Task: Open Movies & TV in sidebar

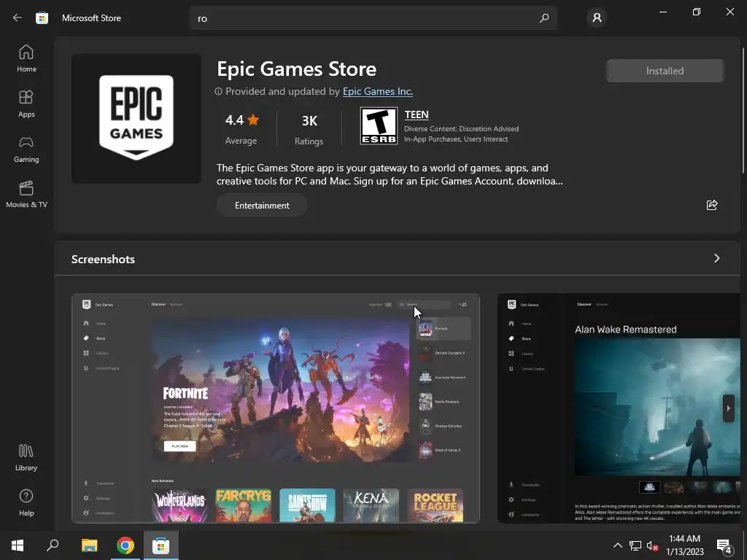Action: 26,194
